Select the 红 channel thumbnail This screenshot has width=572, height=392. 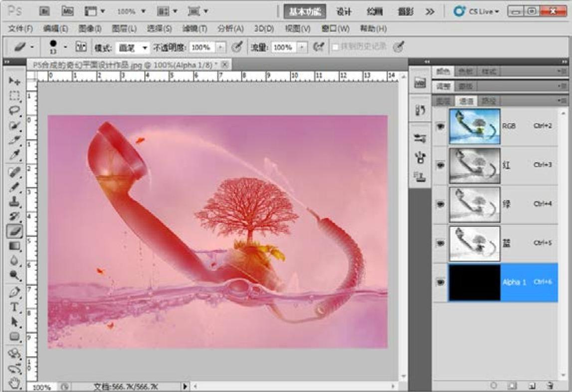pyautogui.click(x=474, y=165)
